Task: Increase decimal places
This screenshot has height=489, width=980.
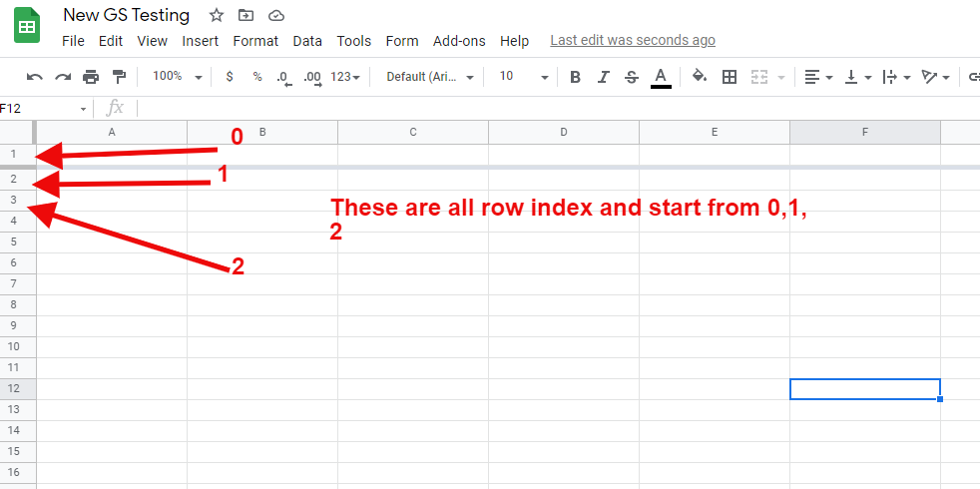Action: click(312, 78)
